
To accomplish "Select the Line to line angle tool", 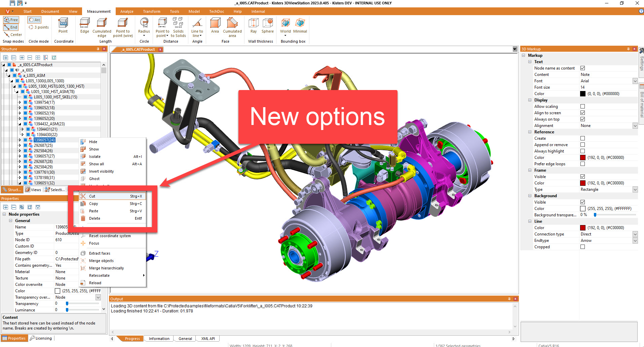I will [197, 28].
